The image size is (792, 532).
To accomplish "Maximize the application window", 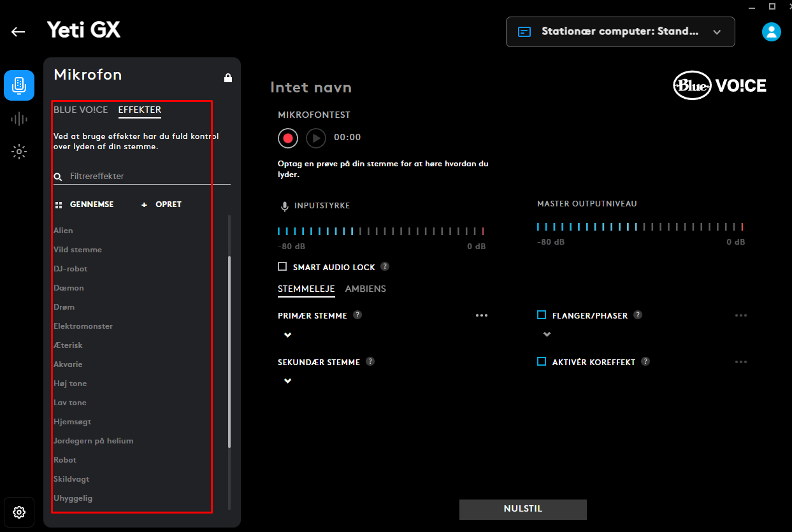I will coord(772,6).
